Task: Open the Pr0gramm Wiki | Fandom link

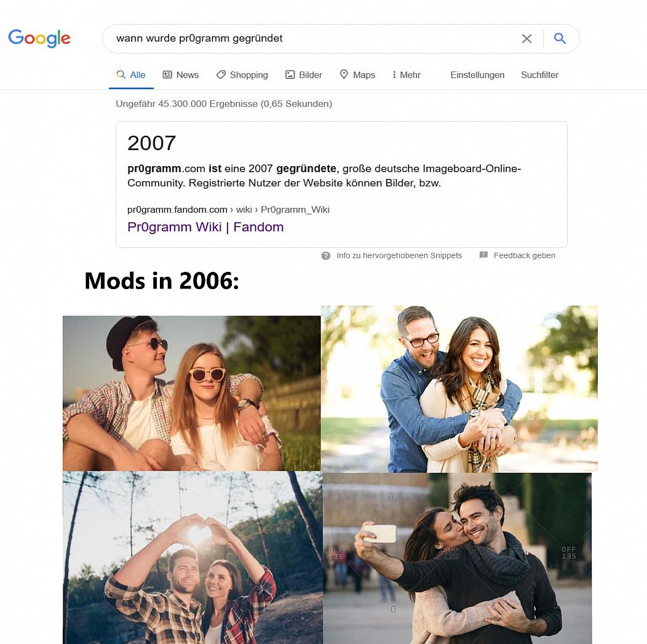Action: click(205, 227)
